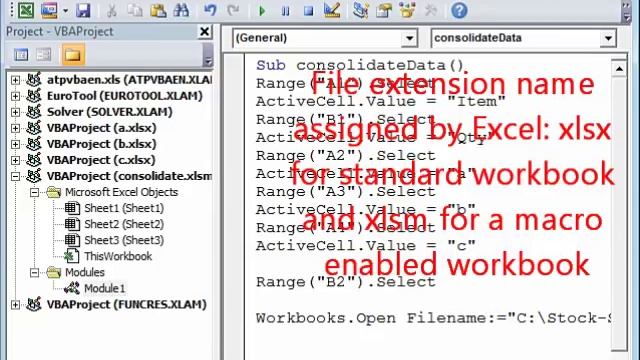The image size is (640, 360).
Task: Open the Project Explorer toolbar icon
Action: tap(360, 10)
